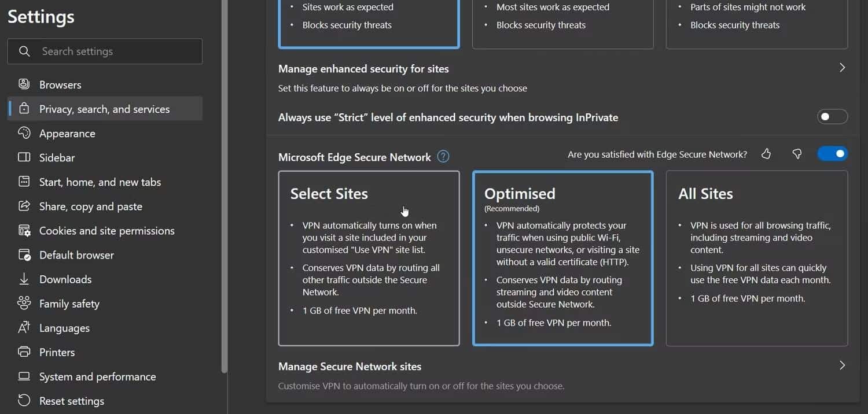
Task: Click the Downloads arrow icon
Action: [x=24, y=279]
